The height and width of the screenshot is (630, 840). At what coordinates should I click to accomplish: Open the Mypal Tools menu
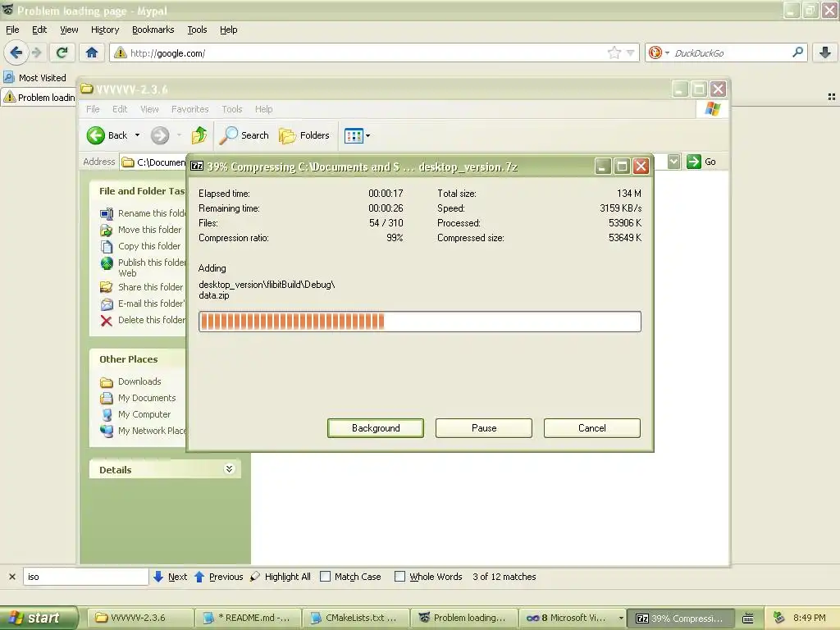pyautogui.click(x=197, y=30)
